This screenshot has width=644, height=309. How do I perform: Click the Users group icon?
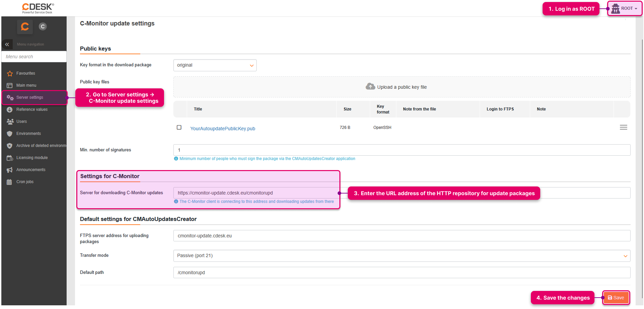[x=10, y=122]
